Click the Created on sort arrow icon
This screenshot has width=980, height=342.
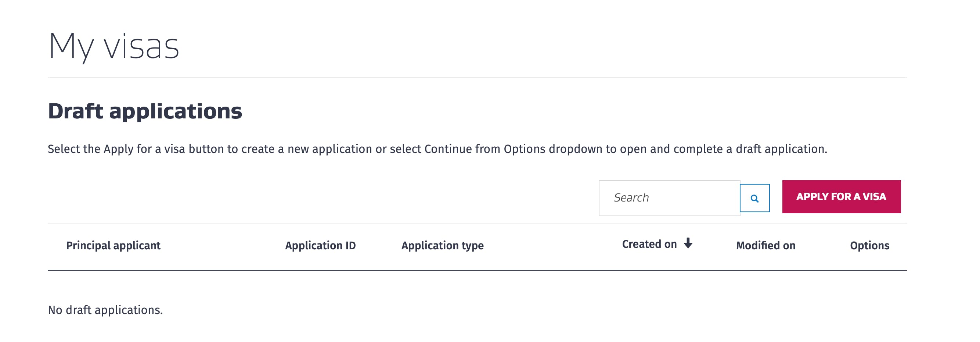coord(688,243)
